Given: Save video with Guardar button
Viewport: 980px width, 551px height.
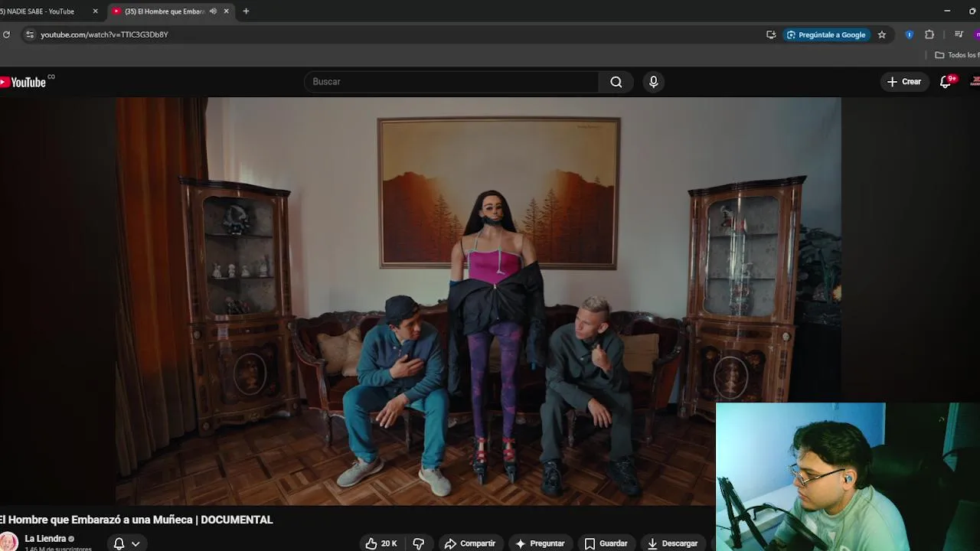Looking at the screenshot, I should point(606,543).
